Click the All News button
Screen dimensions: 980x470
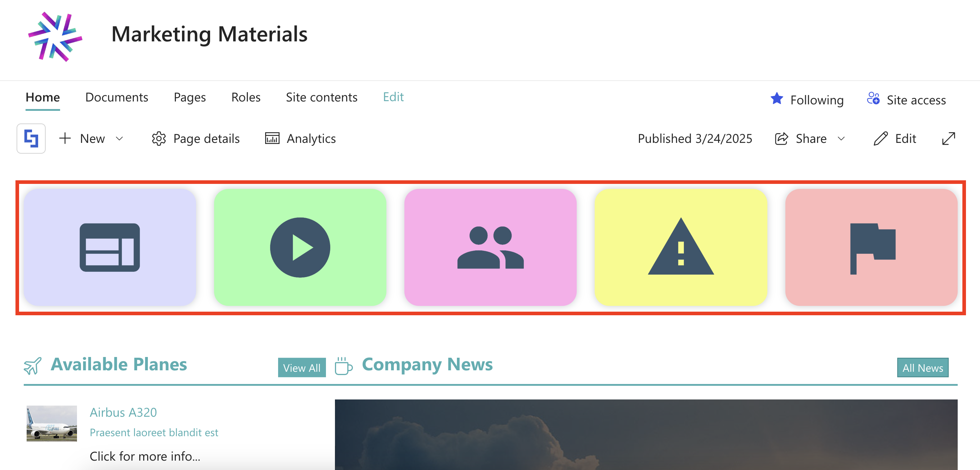coord(922,368)
